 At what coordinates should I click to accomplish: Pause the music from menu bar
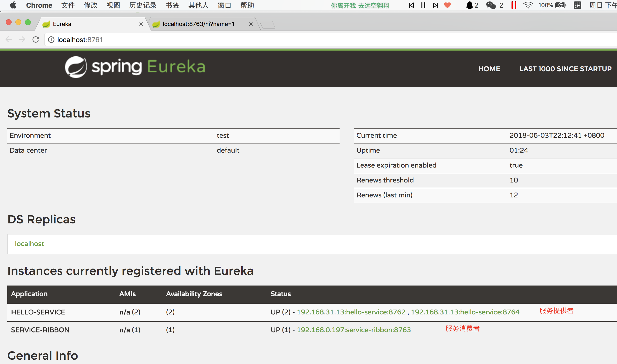423,5
